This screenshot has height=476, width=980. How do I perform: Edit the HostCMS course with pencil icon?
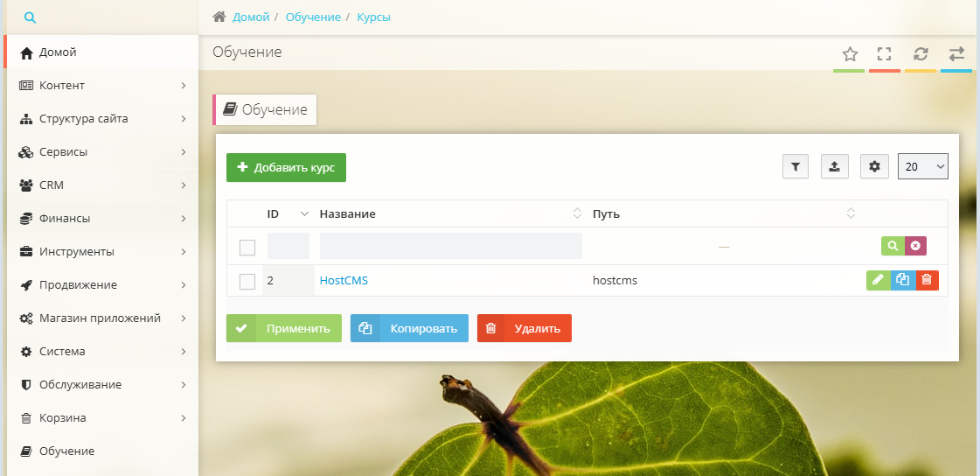878,280
